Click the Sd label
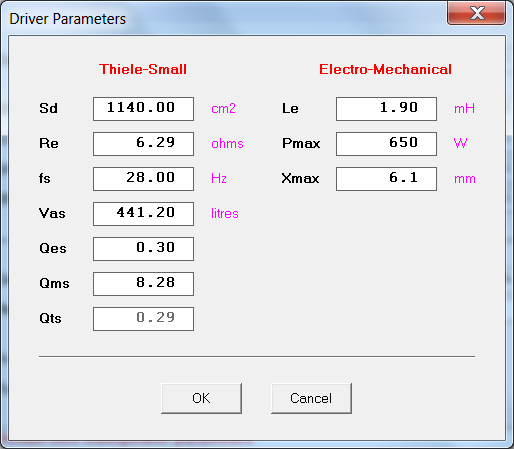This screenshot has height=449, width=514. click(x=48, y=108)
